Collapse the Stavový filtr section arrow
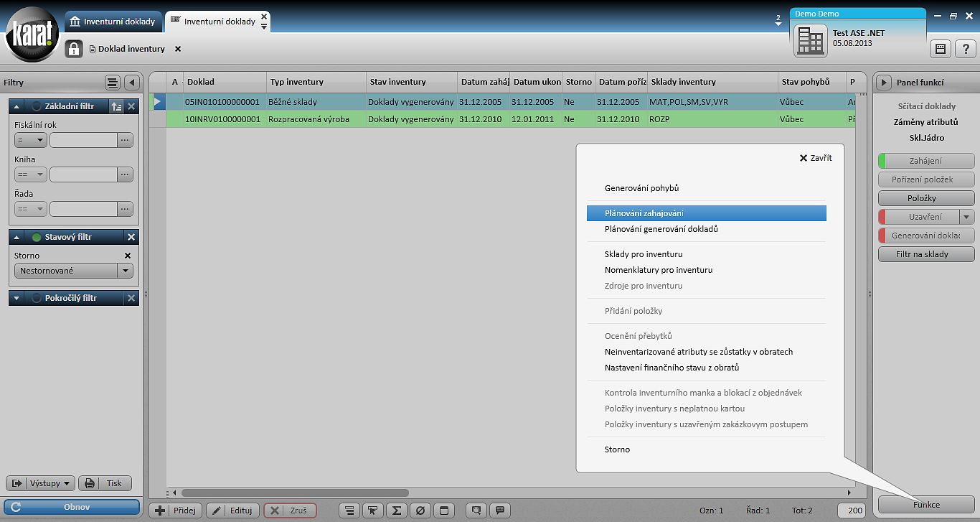Image resolution: width=980 pixels, height=522 pixels. 17,237
